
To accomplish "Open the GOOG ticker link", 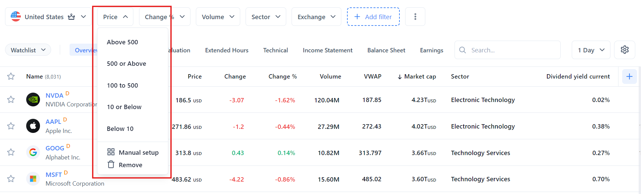I will tap(55, 148).
